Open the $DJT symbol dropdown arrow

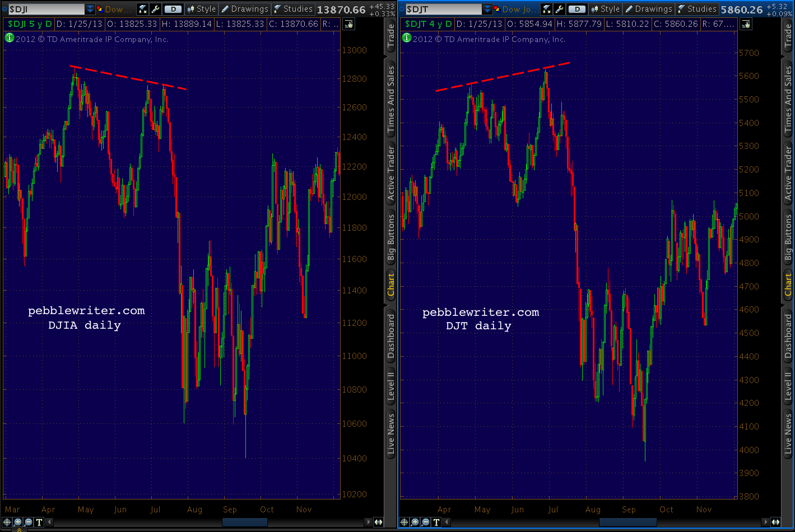487,9
